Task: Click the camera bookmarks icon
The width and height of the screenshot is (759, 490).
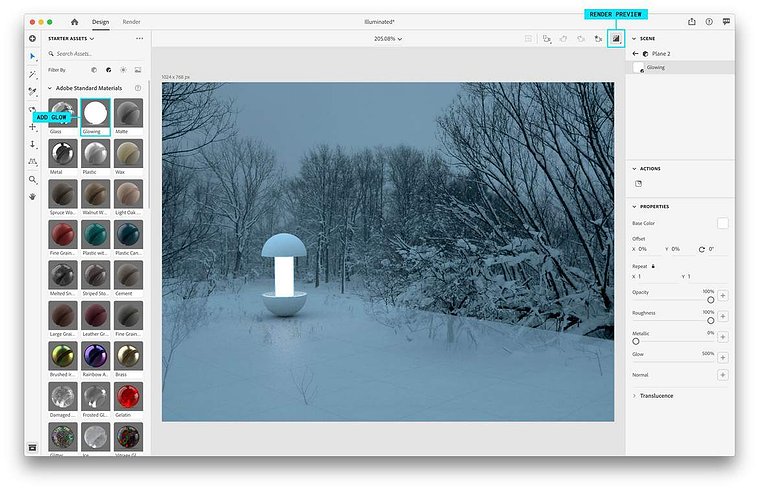Action: [598, 39]
